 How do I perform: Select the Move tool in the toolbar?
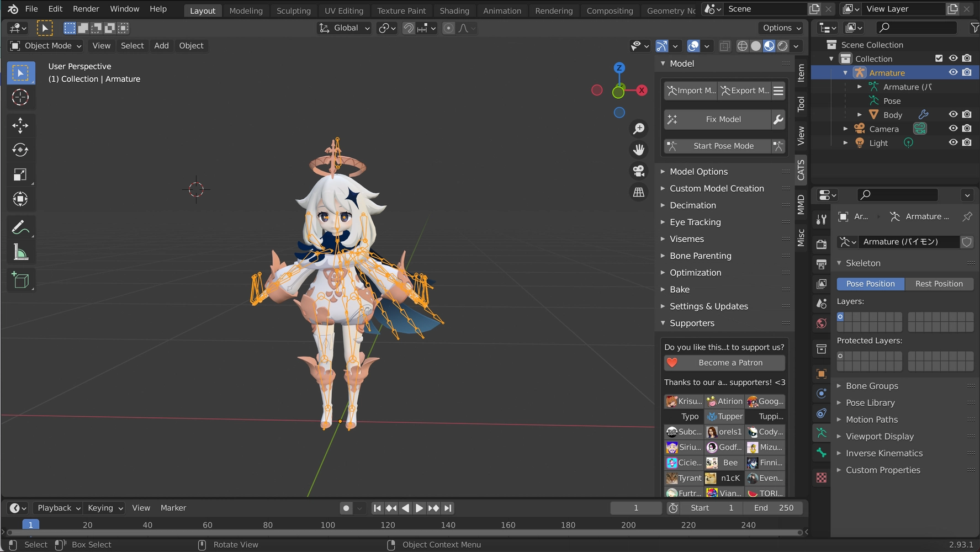tap(20, 125)
